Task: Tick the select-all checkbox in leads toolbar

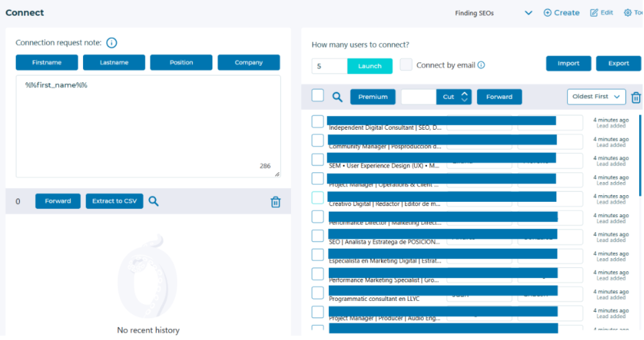Action: tap(317, 95)
